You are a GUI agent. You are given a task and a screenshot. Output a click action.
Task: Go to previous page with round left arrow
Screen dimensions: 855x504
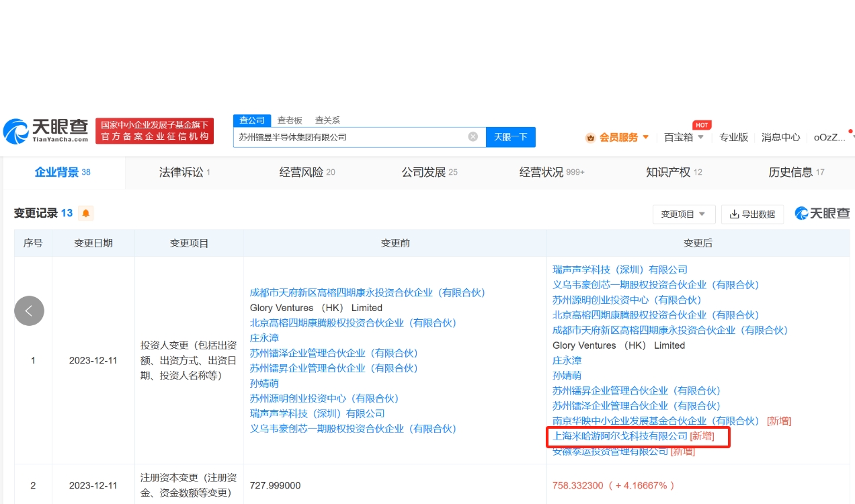tap(29, 310)
